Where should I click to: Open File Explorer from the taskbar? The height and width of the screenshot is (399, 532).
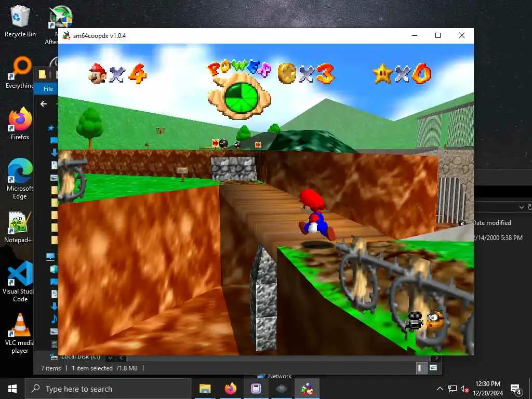tap(205, 389)
